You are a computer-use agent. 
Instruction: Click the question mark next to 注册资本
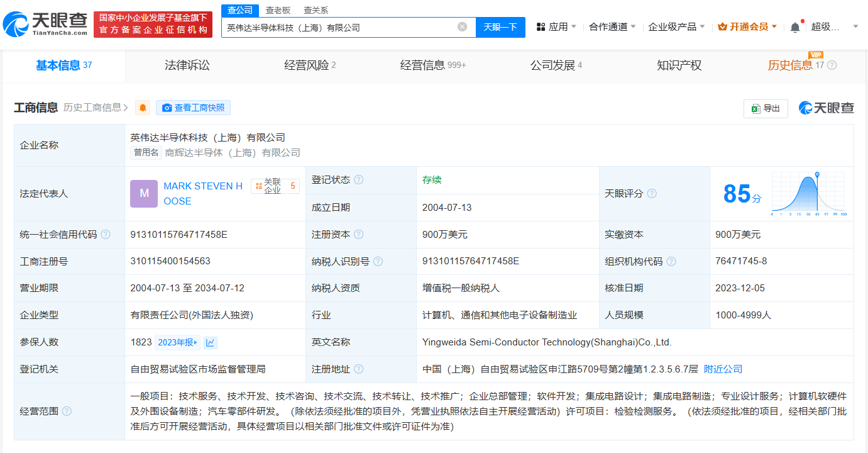tap(358, 235)
